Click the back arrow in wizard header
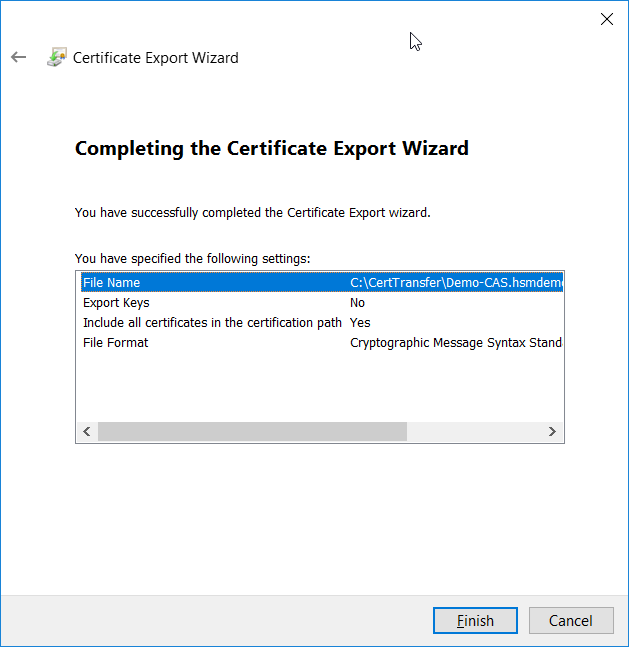Viewport: 629px width, 647px height. point(18,57)
